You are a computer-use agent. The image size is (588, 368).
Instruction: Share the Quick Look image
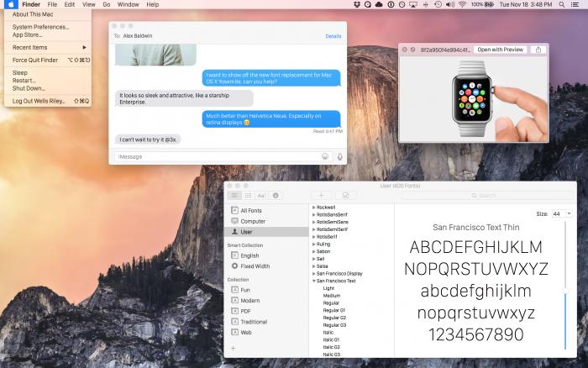[538, 50]
